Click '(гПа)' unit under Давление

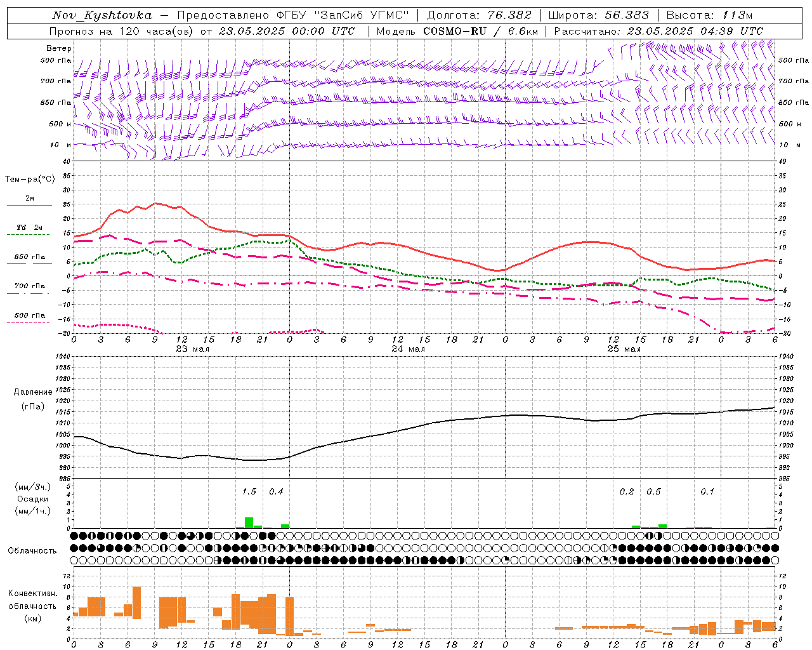pos(33,407)
